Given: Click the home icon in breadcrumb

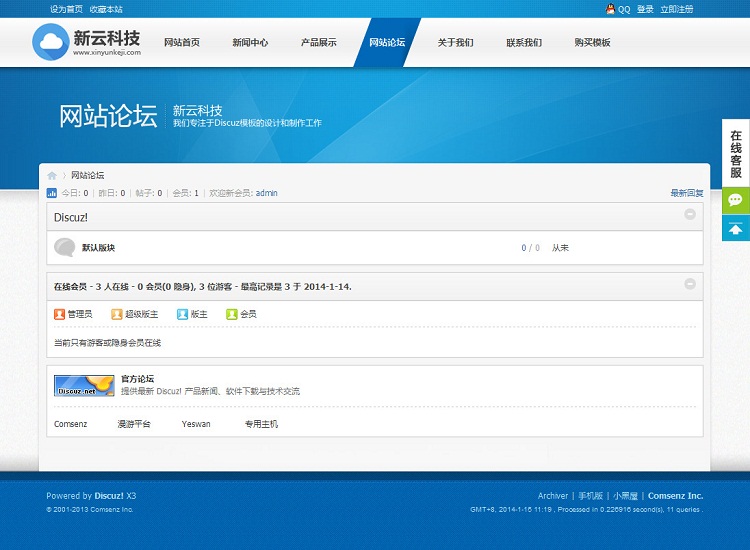Looking at the screenshot, I should click(52, 175).
